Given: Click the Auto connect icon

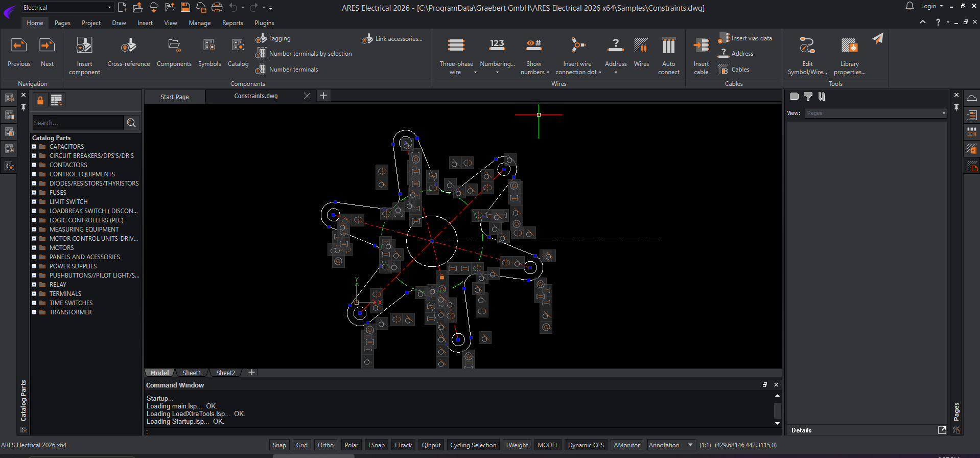Looking at the screenshot, I should tap(668, 46).
